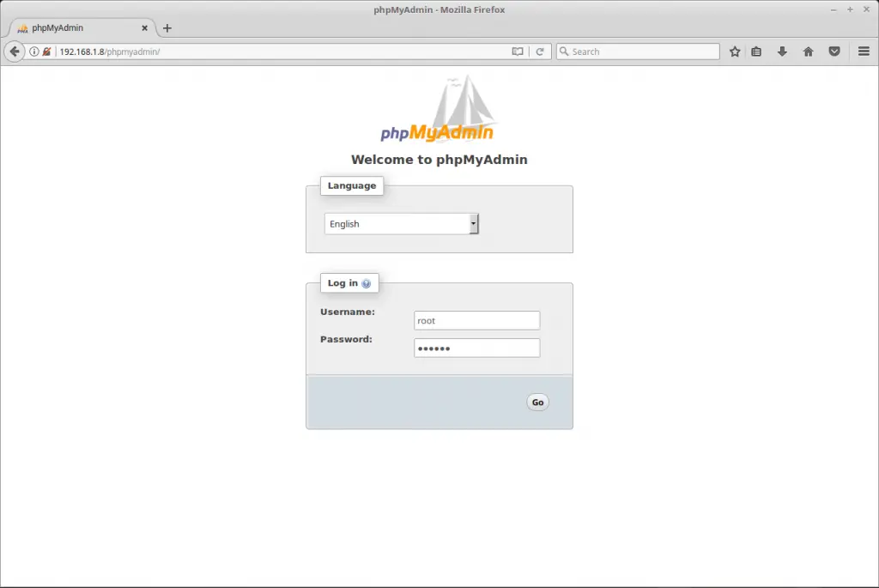
Task: Open the English language dropdown
Action: coord(402,224)
